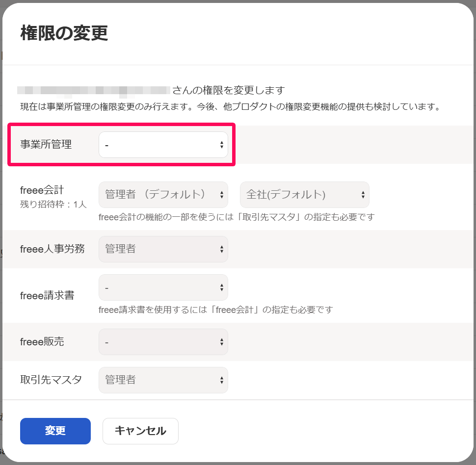The width and height of the screenshot is (476, 465).
Task: Open the 事業所管理 permission dropdown
Action: 163,145
